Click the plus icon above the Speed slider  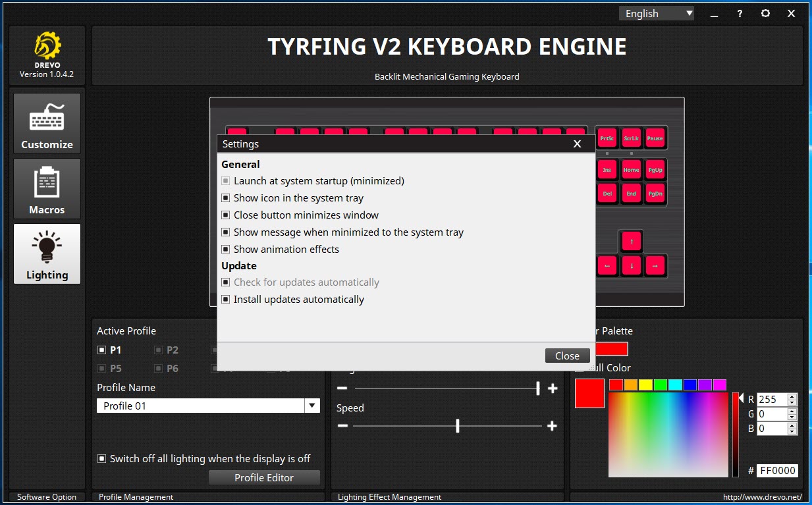click(553, 388)
